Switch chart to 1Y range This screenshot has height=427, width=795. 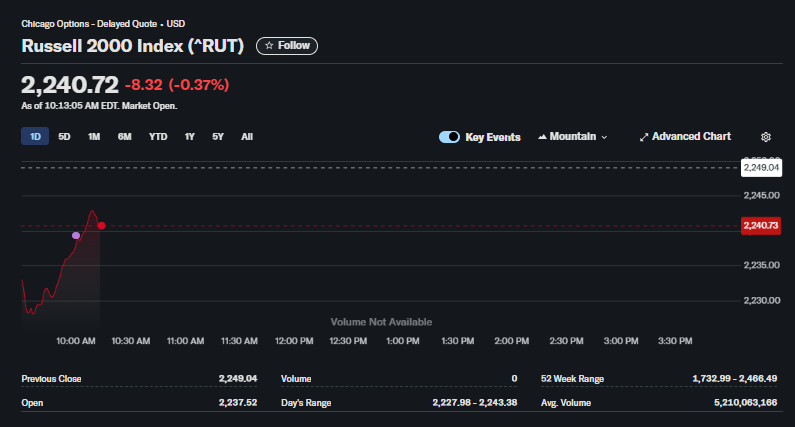click(190, 136)
